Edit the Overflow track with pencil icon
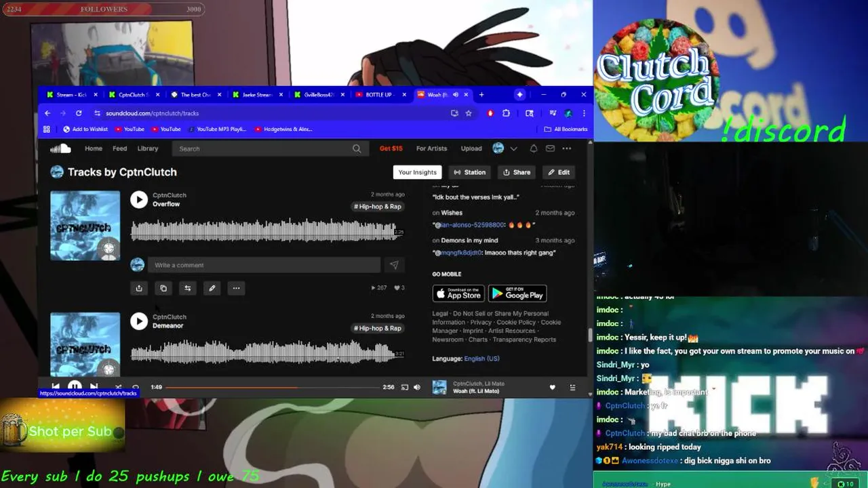 click(212, 288)
